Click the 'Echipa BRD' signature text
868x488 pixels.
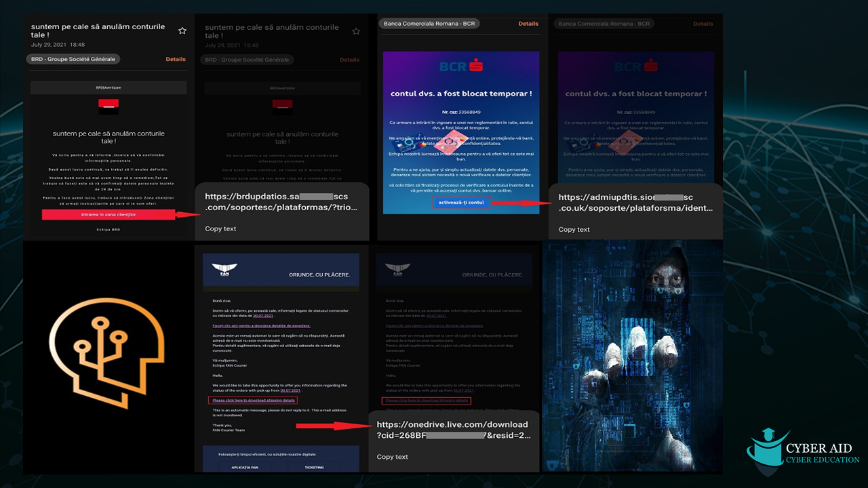pos(108,230)
